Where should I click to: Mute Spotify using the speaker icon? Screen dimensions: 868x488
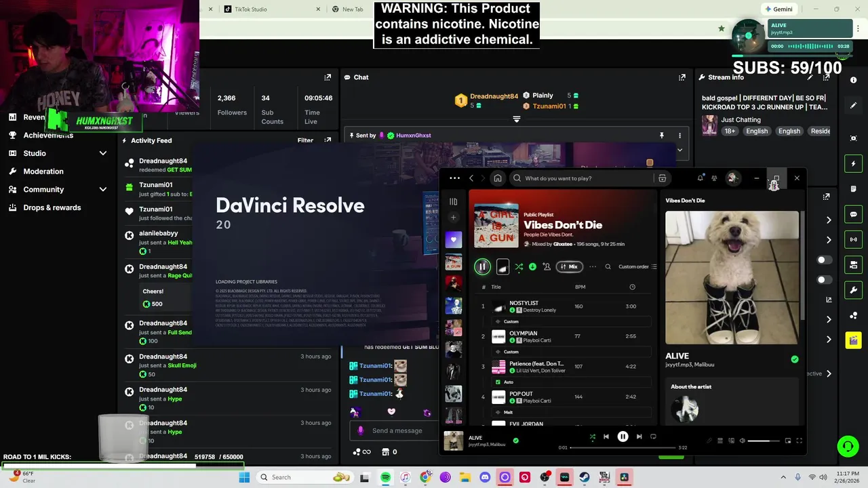[x=742, y=441]
